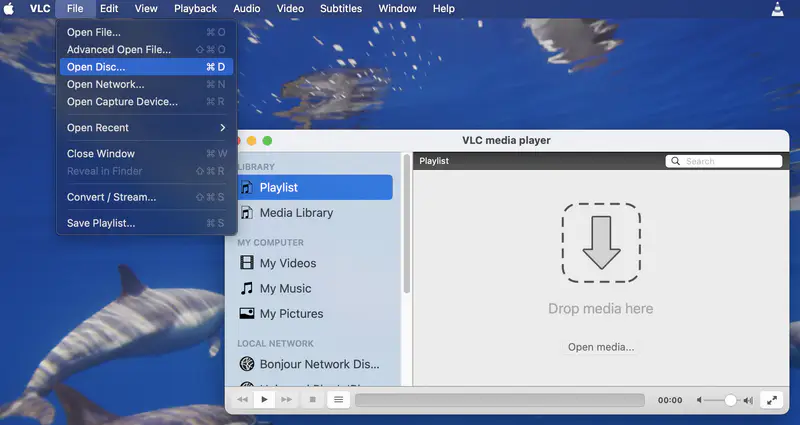Click the My Pictures image icon
Image resolution: width=800 pixels, height=425 pixels.
(246, 313)
